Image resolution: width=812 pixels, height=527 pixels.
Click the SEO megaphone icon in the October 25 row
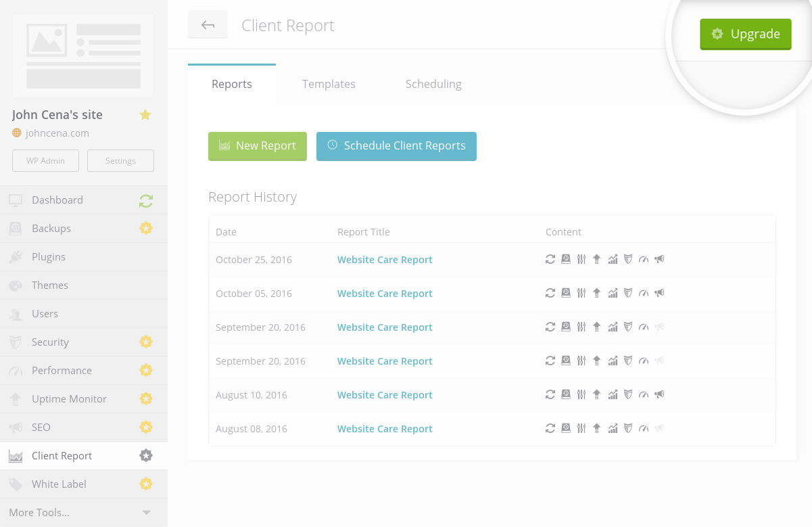[x=659, y=259]
